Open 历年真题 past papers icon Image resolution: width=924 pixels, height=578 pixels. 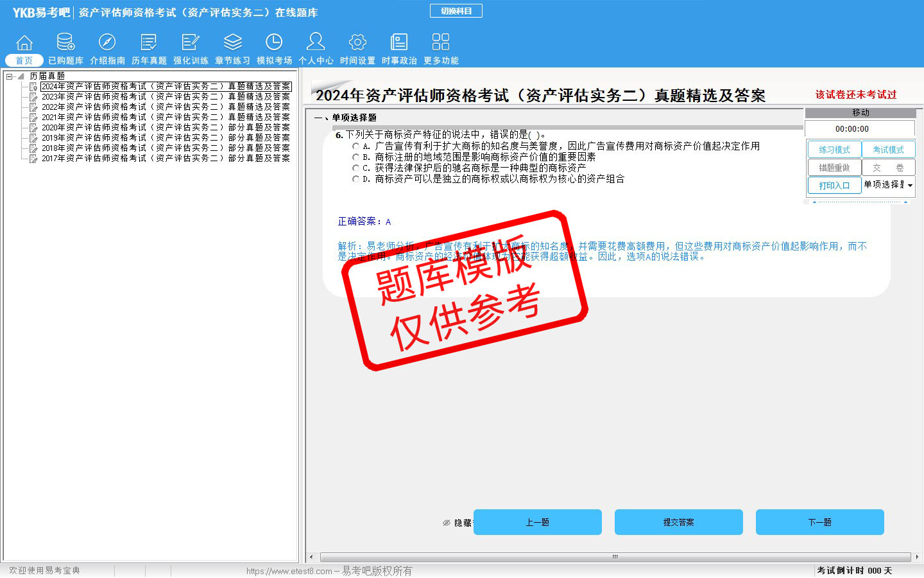(149, 43)
